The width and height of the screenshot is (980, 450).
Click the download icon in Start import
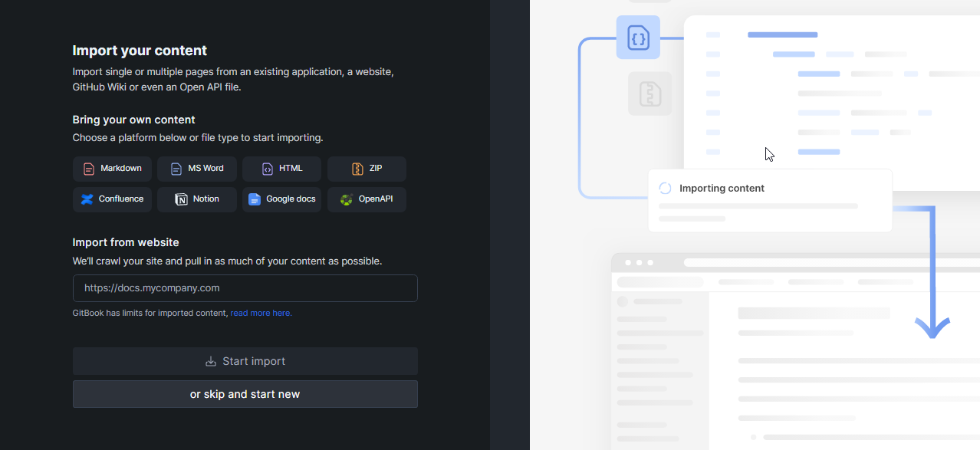point(211,361)
